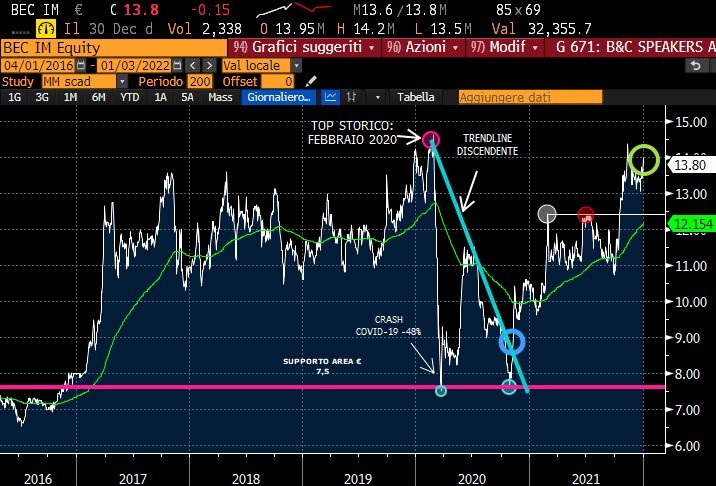
Task: Click the 2018 year axis label
Action: click(246, 479)
